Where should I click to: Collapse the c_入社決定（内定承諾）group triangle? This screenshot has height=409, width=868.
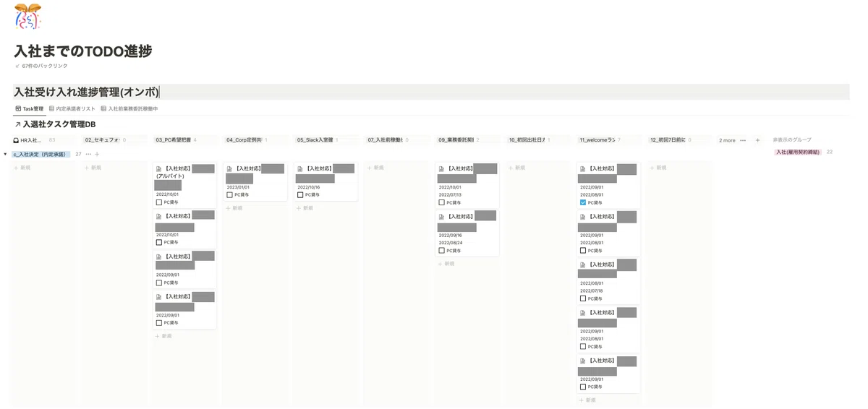[x=6, y=154]
